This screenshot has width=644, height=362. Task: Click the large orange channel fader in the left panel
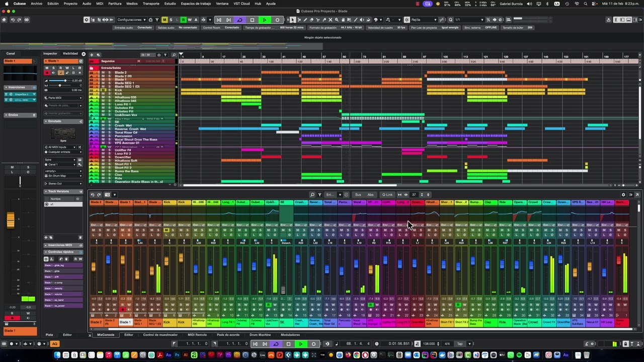click(x=11, y=220)
